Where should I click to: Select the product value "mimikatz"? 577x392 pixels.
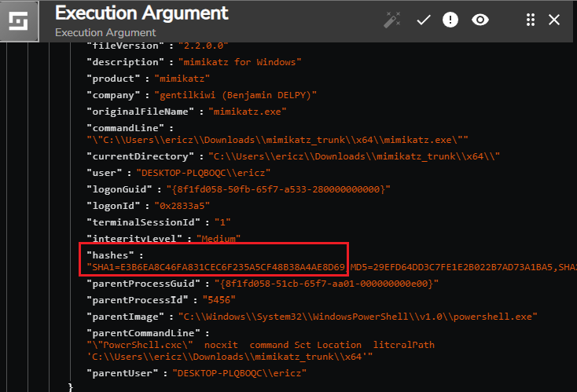click(x=182, y=79)
